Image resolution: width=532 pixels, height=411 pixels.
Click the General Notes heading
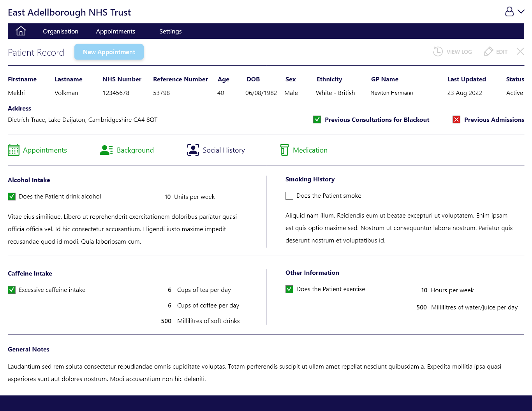pos(28,350)
